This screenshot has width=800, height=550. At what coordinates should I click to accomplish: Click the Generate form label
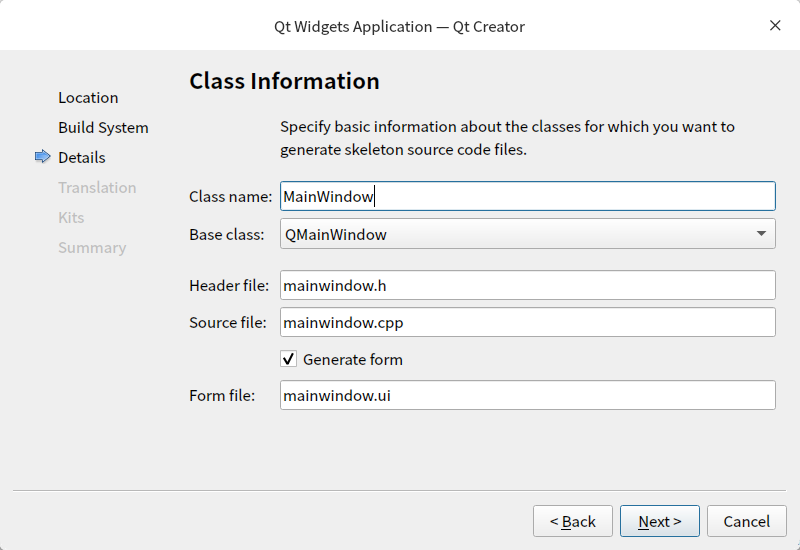click(352, 359)
